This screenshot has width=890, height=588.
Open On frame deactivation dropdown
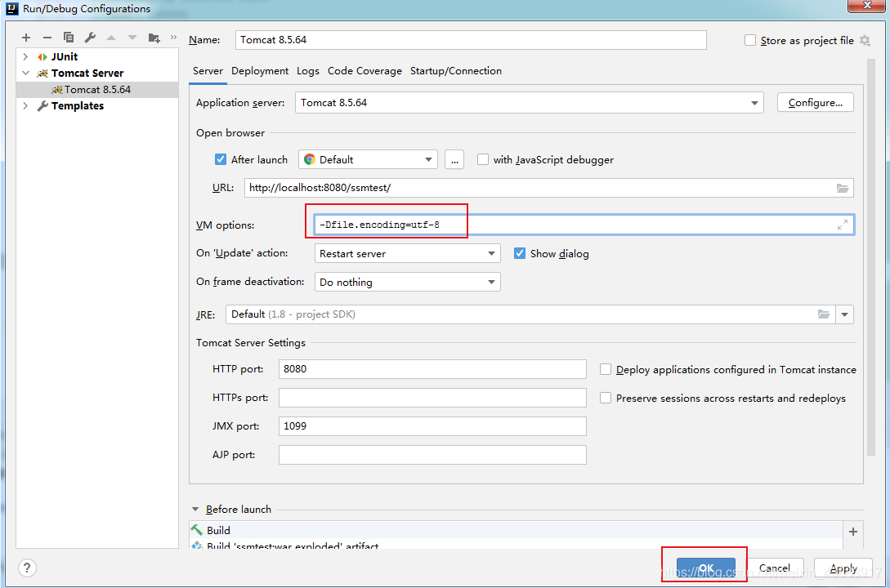(408, 282)
